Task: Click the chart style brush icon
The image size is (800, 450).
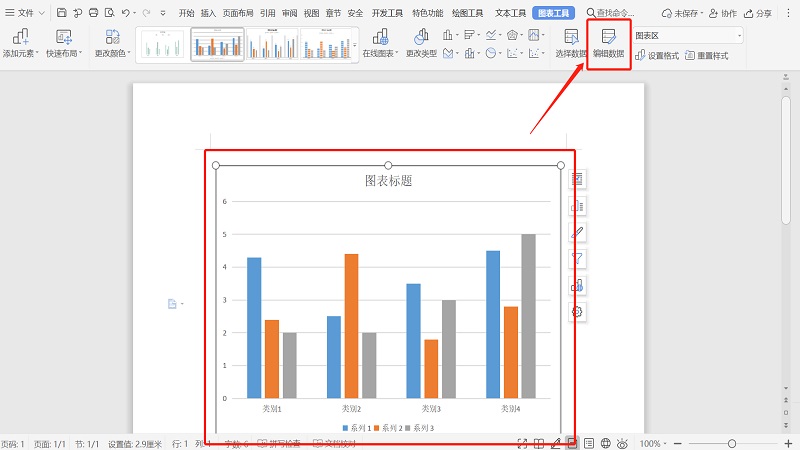Action: click(577, 232)
